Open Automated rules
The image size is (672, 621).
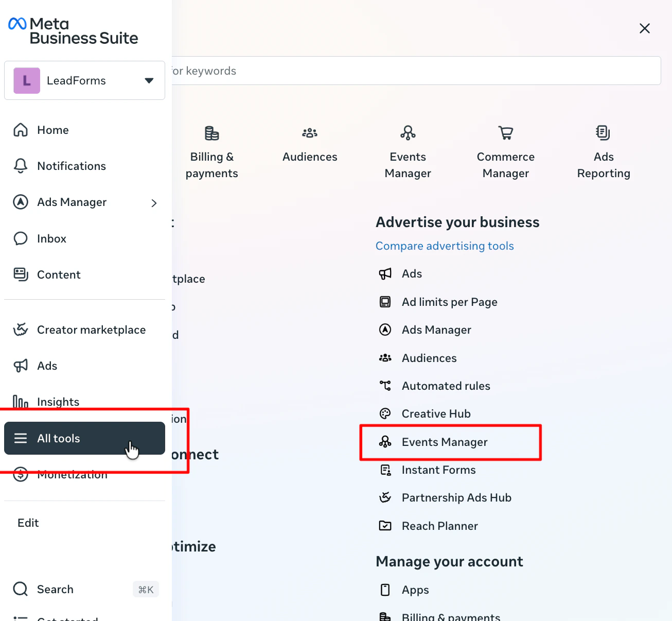[446, 386]
